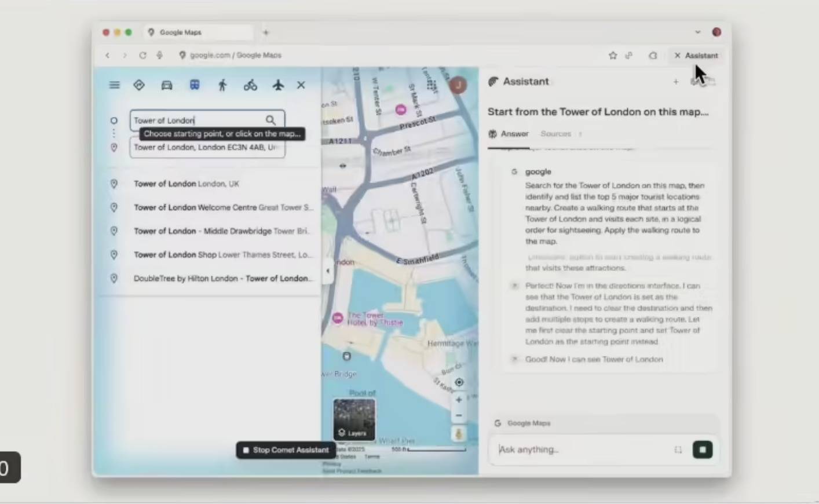Open the Layers thumbnail on map
Image resolution: width=819 pixels, height=504 pixels.
pyautogui.click(x=354, y=419)
